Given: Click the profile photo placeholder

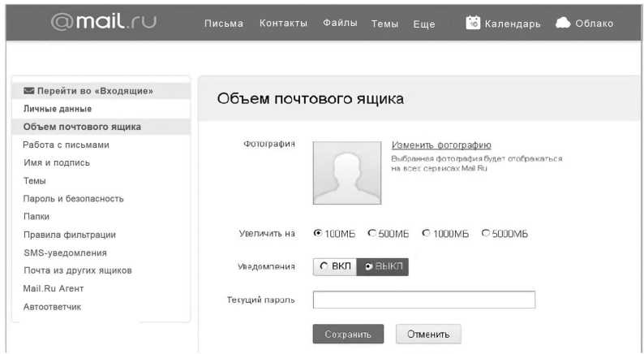Looking at the screenshot, I should point(347,173).
